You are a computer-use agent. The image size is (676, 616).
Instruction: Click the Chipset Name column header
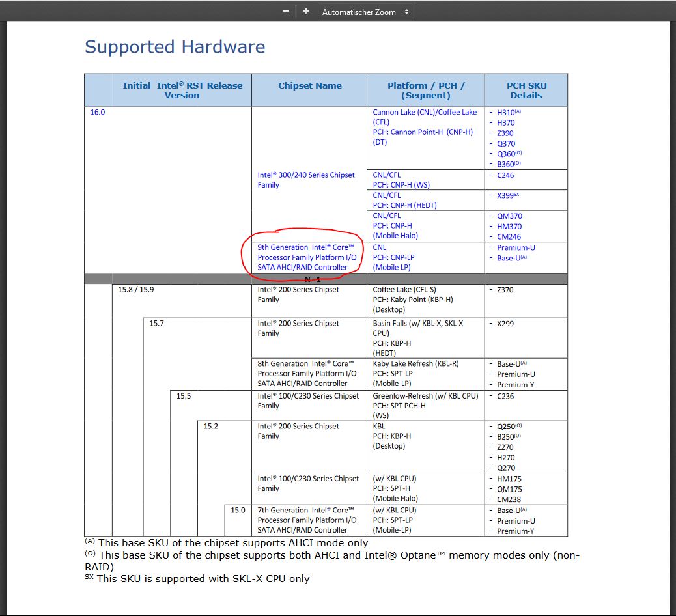(x=309, y=85)
